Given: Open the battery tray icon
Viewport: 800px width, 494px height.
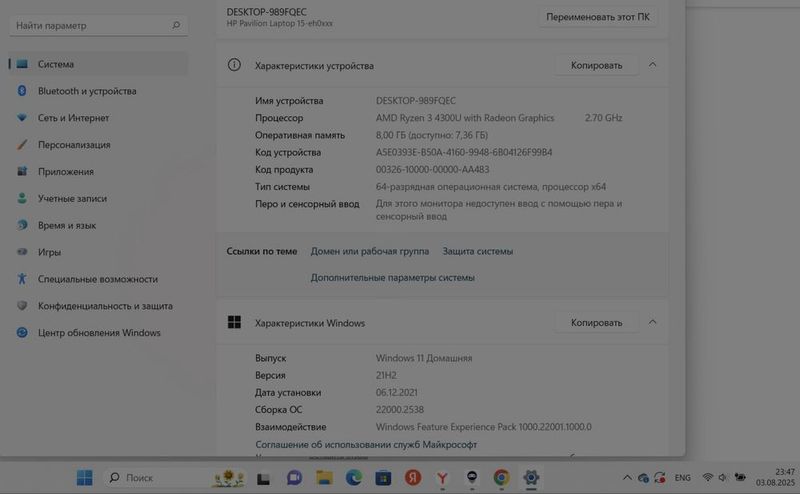Looking at the screenshot, I should (740, 478).
